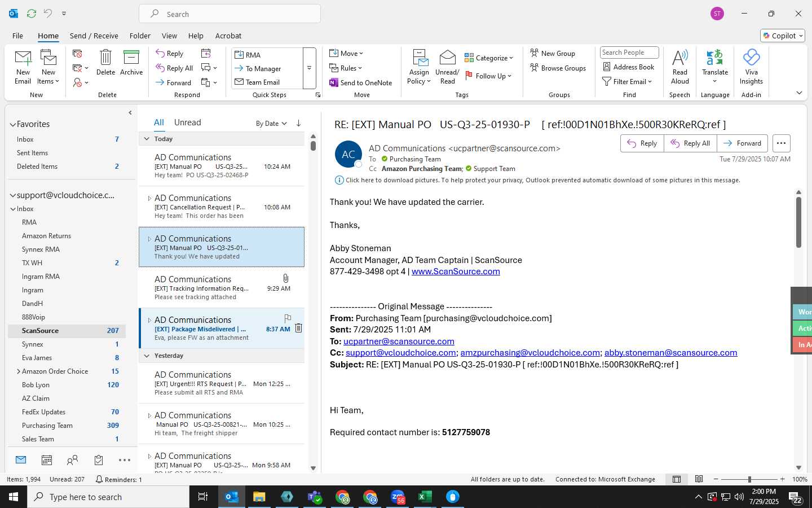Click the Search People field
Viewport: 812px width, 508px height.
click(629, 52)
